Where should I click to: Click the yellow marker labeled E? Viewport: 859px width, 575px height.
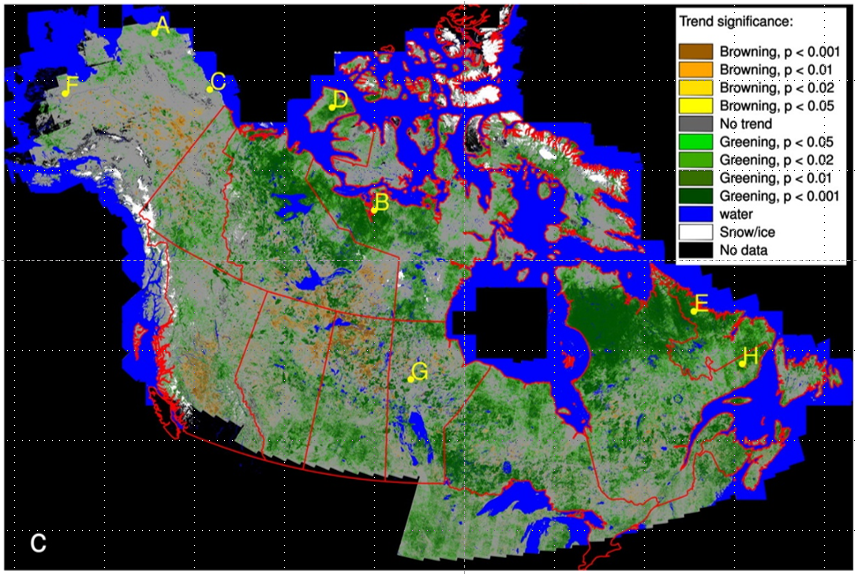point(693,311)
